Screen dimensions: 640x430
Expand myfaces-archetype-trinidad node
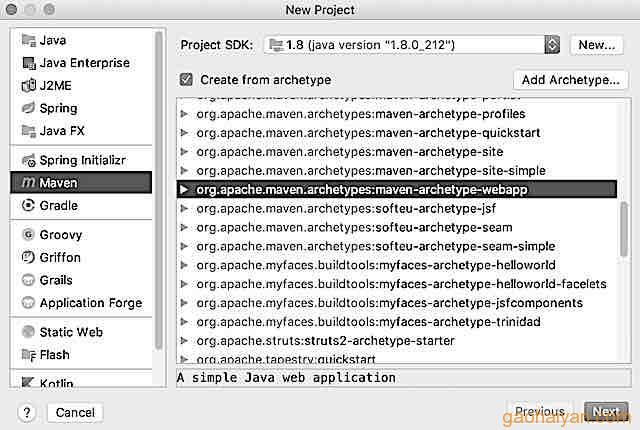[x=184, y=322]
